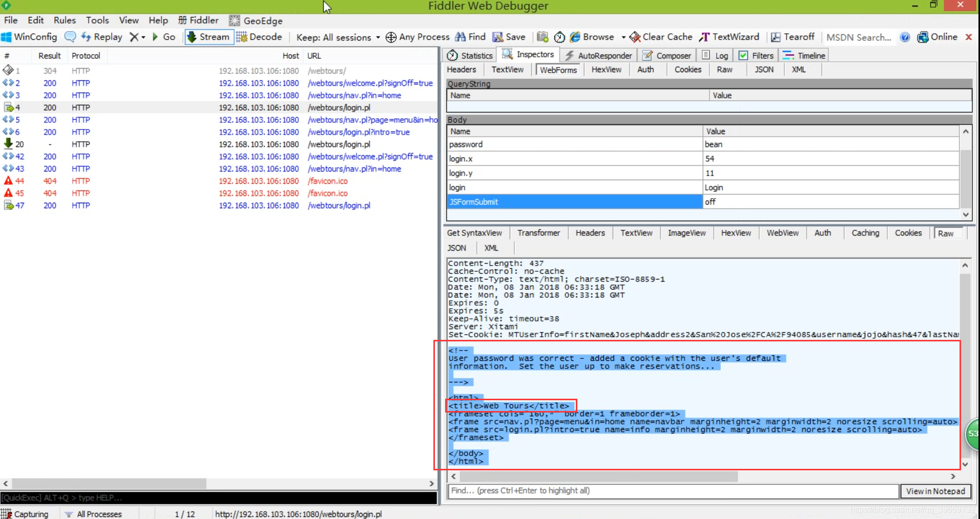Screen dimensions: 980x519
Task: Click the timer stopwatch icon
Action: (x=559, y=37)
